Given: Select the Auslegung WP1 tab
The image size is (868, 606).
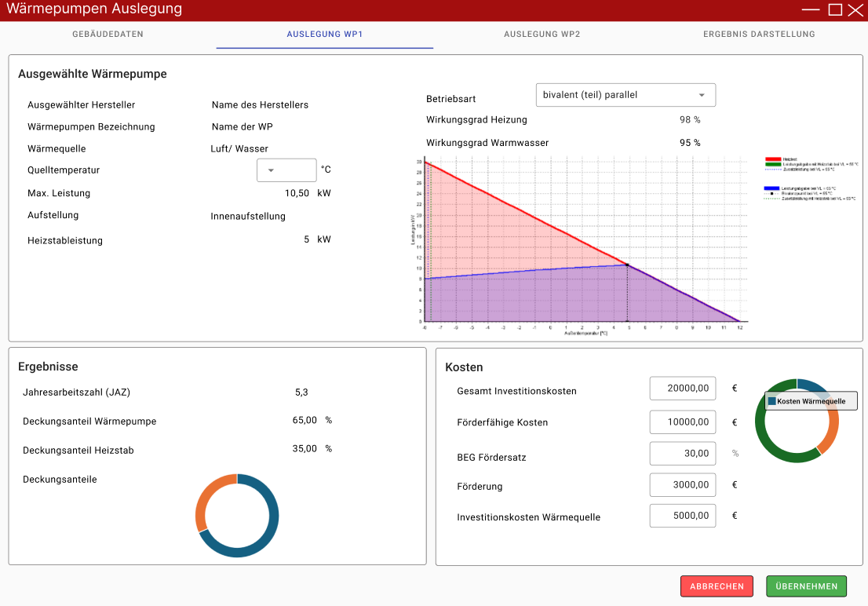Looking at the screenshot, I should pyautogui.click(x=325, y=35).
